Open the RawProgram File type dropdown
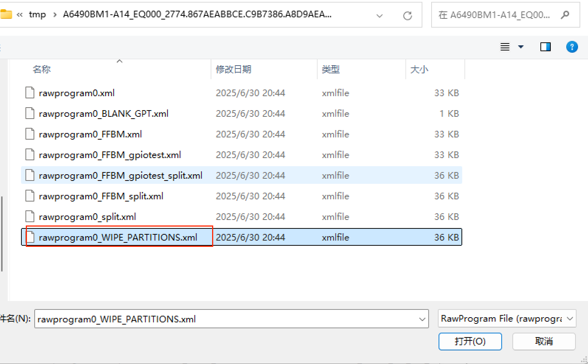The width and height of the screenshot is (588, 364). 507,319
